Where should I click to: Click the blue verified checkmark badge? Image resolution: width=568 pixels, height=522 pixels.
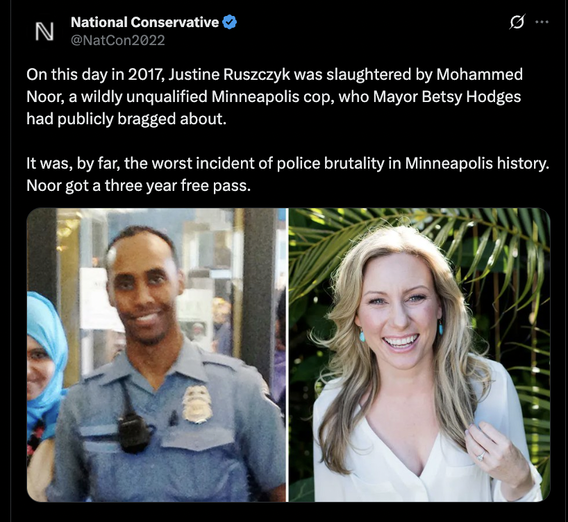[229, 22]
